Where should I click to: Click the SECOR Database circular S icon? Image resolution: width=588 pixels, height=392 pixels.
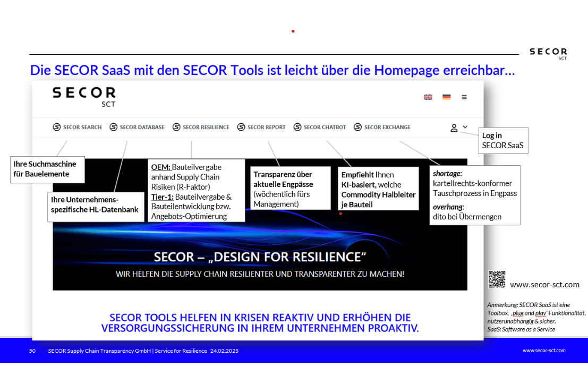114,127
